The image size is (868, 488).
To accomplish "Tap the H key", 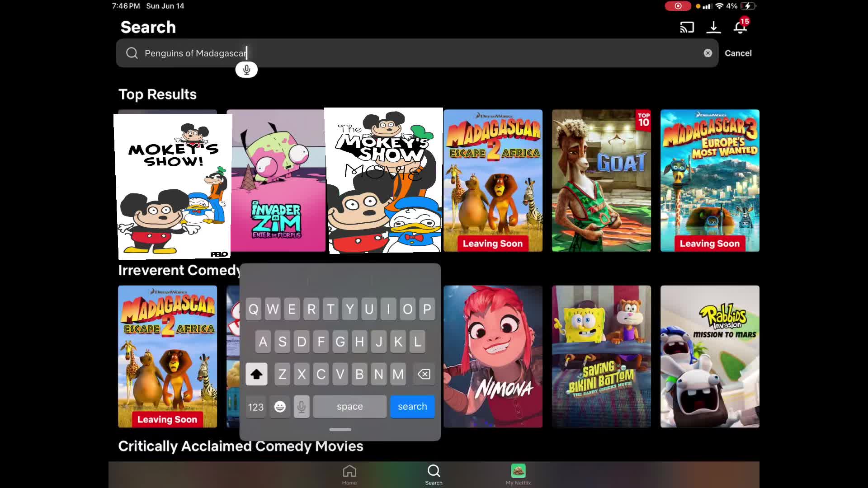I will pyautogui.click(x=359, y=342).
